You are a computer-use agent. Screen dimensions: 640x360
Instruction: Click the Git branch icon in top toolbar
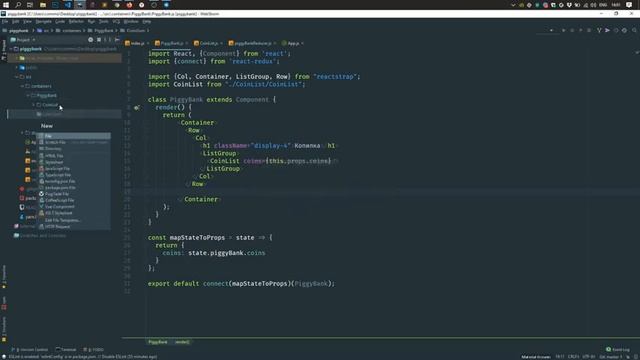599,30
